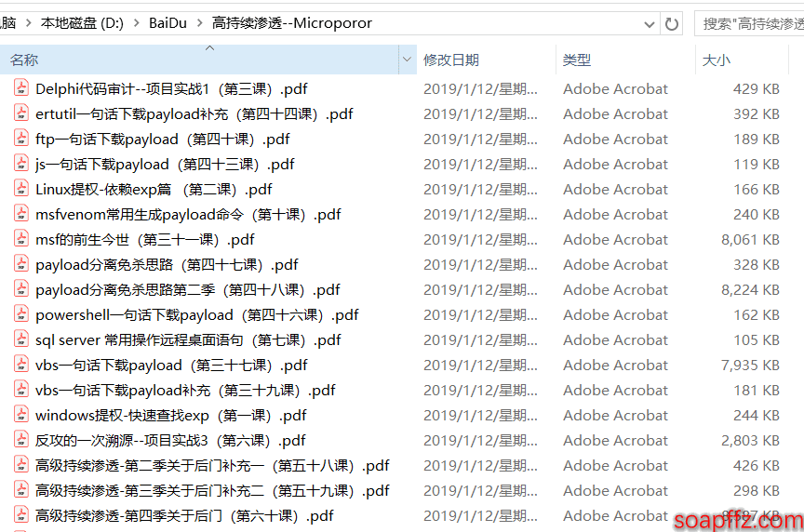
Task: Click the 429 KB size cell
Action: (757, 88)
